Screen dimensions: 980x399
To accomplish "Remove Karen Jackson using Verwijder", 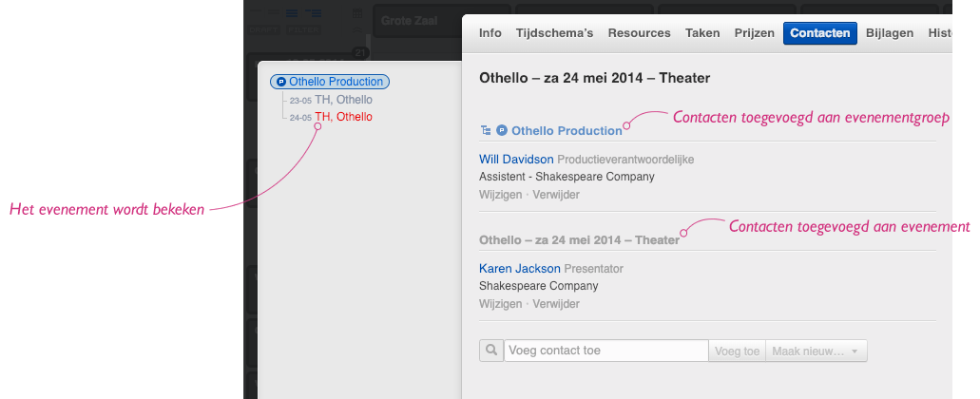I will [x=556, y=304].
